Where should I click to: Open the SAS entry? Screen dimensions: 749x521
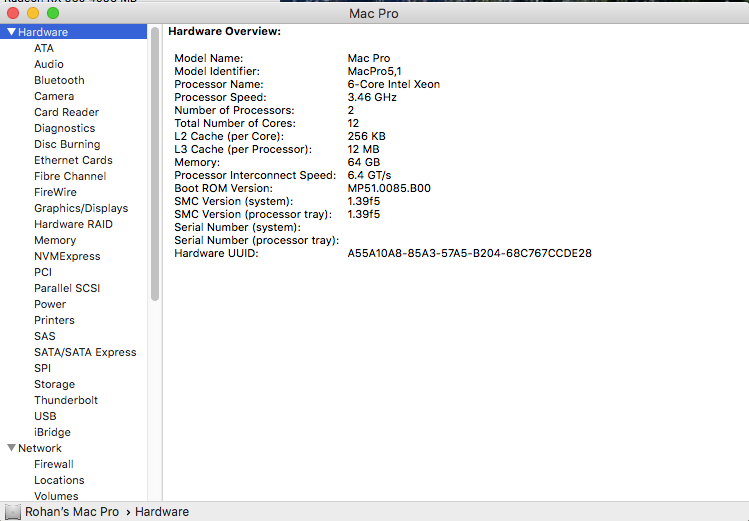(45, 336)
